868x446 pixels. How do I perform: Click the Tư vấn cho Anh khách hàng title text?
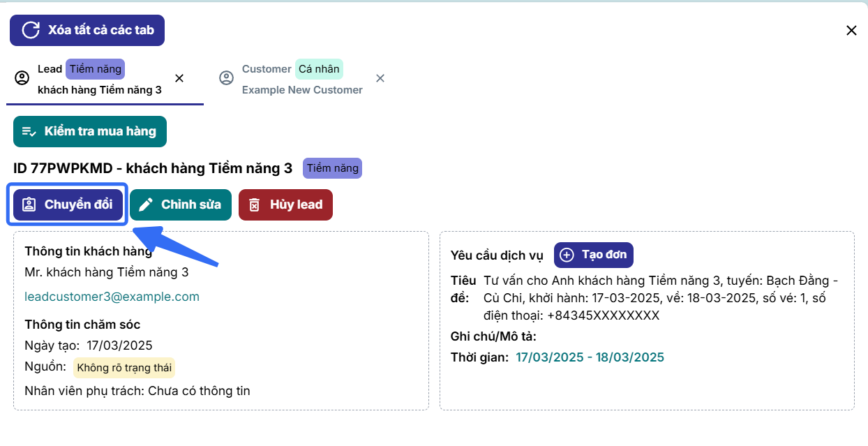pyautogui.click(x=661, y=298)
